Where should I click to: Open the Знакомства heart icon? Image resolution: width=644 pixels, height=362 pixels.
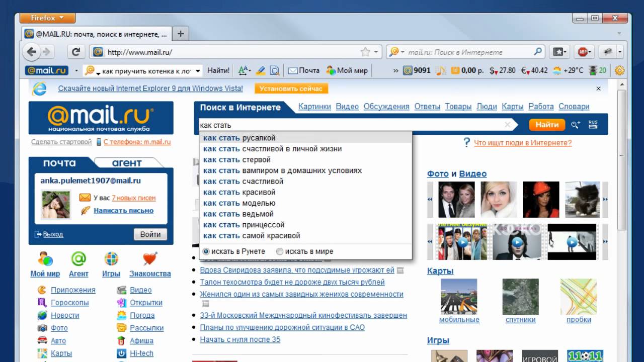click(150, 259)
